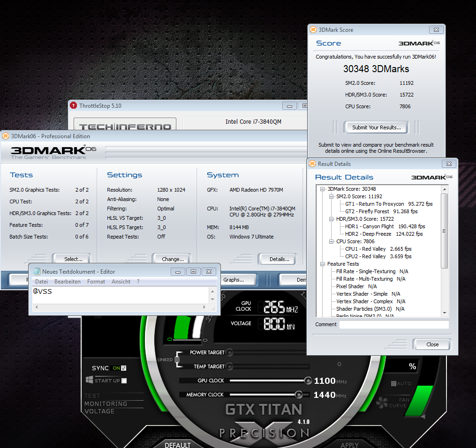Image resolution: width=476 pixels, height=448 pixels.
Task: Open the Bearbeiten menu
Action: click(68, 282)
